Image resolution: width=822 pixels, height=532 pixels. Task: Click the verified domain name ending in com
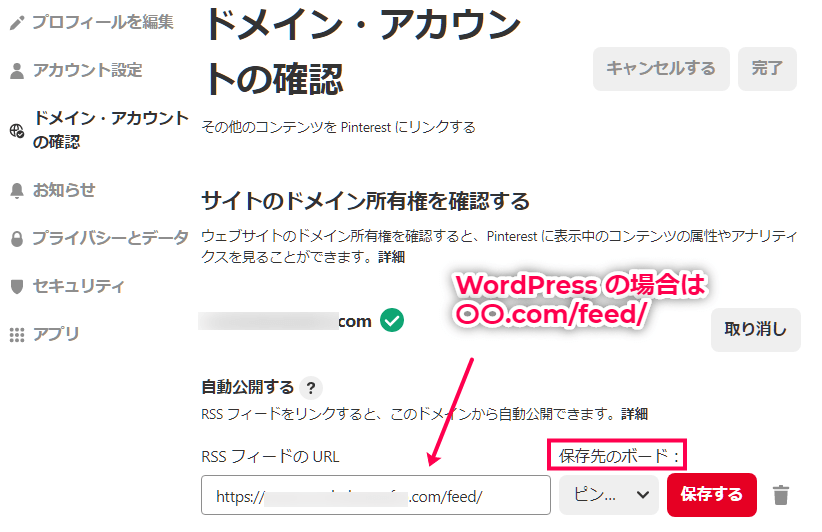click(x=285, y=321)
